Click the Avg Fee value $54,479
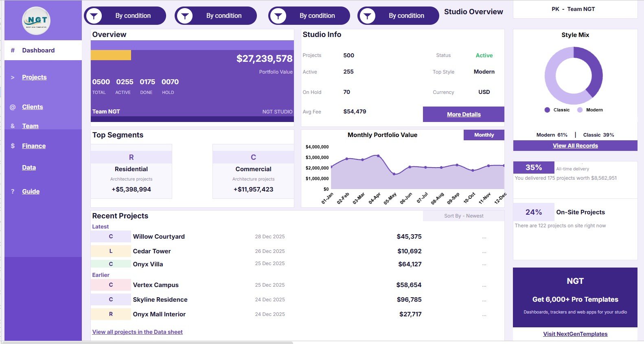The width and height of the screenshot is (644, 344). pyautogui.click(x=355, y=111)
